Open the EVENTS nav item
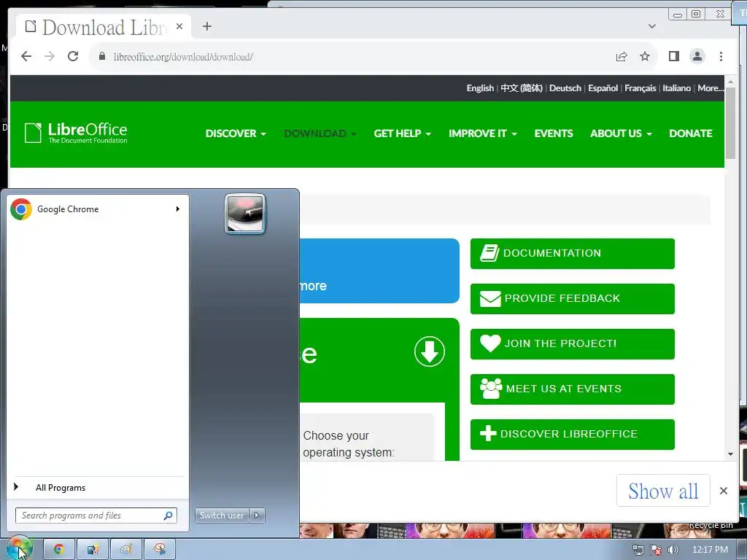This screenshot has height=560, width=747. tap(554, 133)
